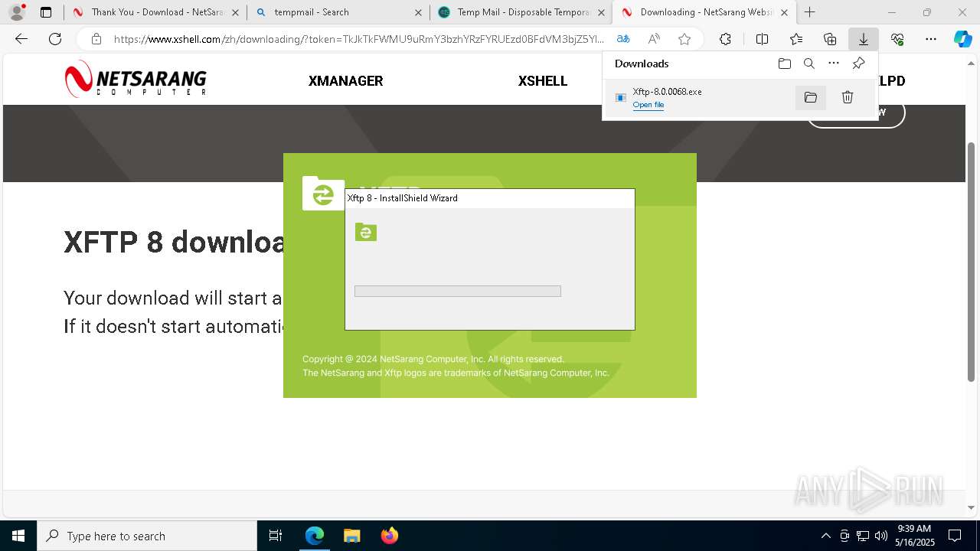
Task: Open Edge Settings and more menu
Action: click(931, 39)
